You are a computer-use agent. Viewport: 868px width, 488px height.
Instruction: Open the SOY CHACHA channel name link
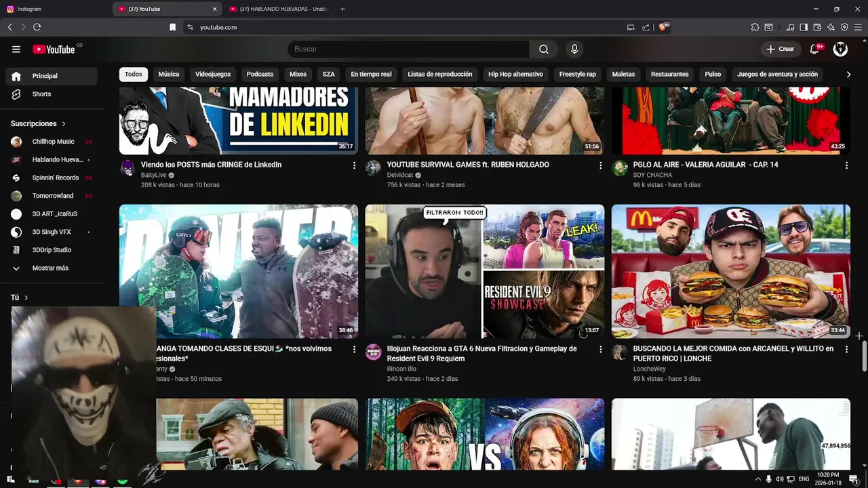[652, 175]
